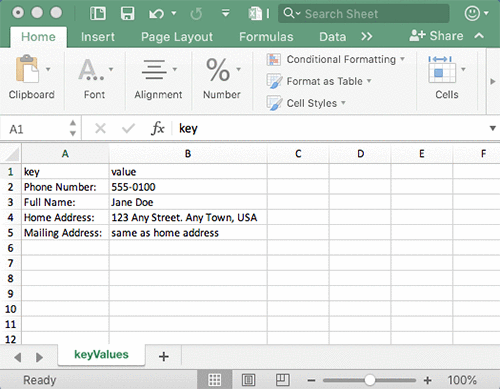Click the Font group icon
The width and height of the screenshot is (500, 389).
91,69
